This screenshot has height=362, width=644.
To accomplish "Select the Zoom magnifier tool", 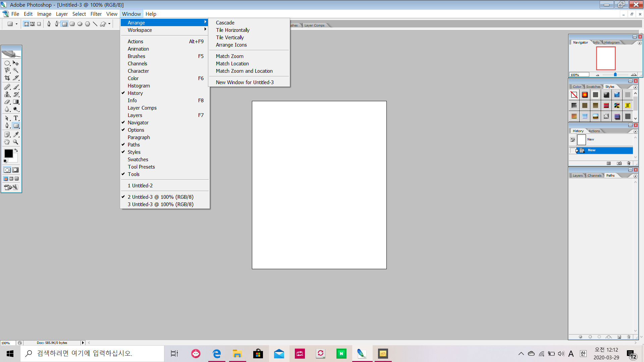I will (x=15, y=142).
